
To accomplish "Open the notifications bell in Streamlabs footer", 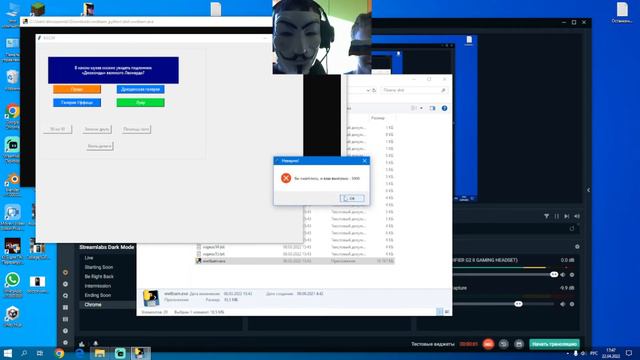I will (96, 344).
